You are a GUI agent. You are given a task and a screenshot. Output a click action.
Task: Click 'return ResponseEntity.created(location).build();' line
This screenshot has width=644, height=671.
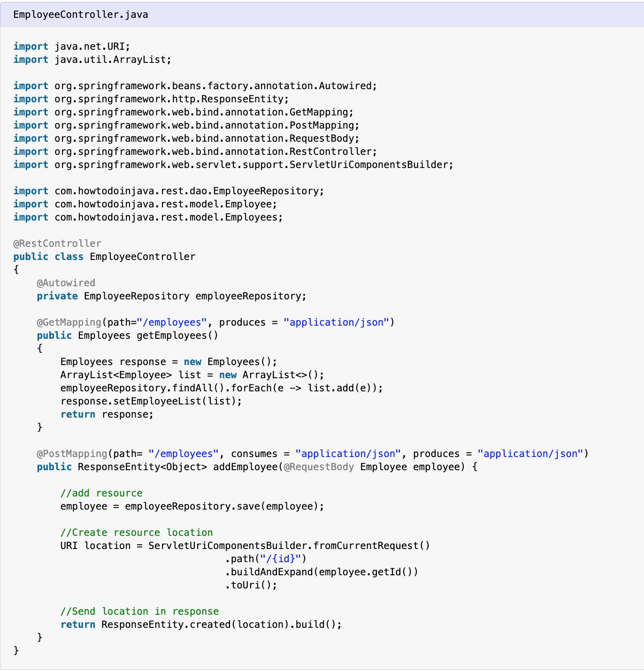(201, 625)
